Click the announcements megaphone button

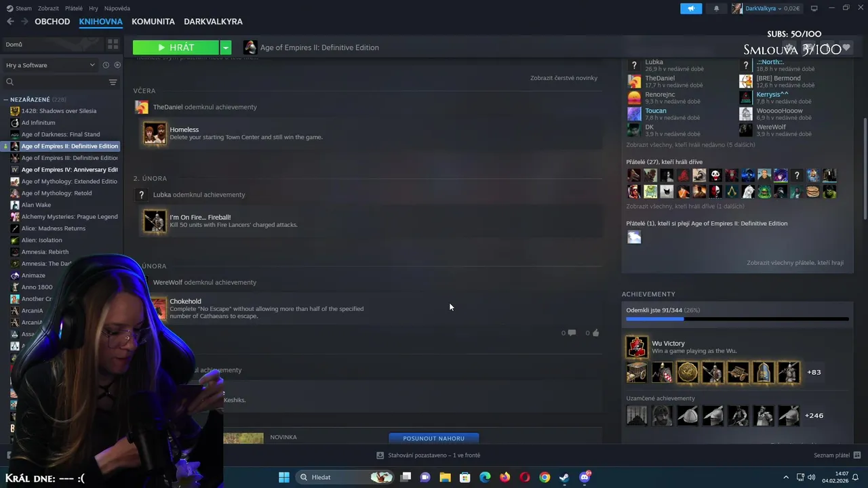691,8
